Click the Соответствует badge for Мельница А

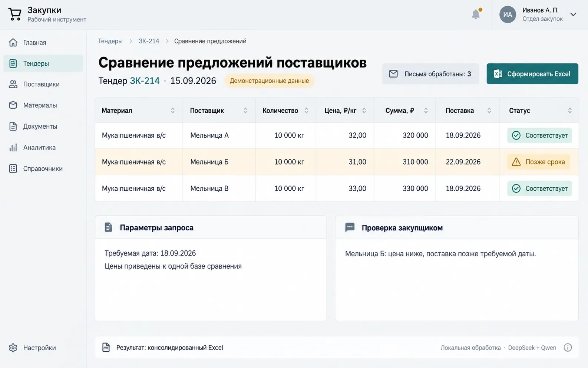click(x=539, y=135)
